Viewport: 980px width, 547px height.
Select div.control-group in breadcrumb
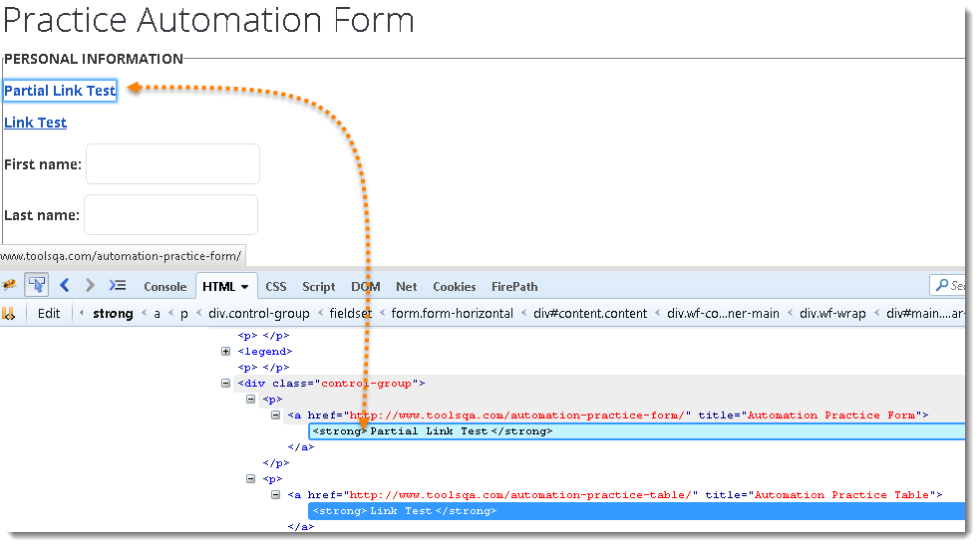pyautogui.click(x=259, y=314)
